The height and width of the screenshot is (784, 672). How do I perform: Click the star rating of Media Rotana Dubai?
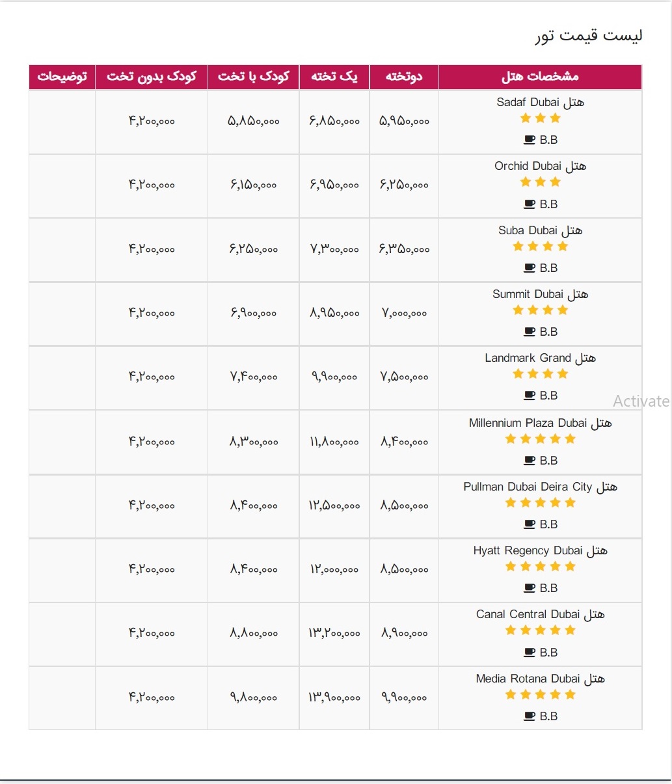coord(540,695)
